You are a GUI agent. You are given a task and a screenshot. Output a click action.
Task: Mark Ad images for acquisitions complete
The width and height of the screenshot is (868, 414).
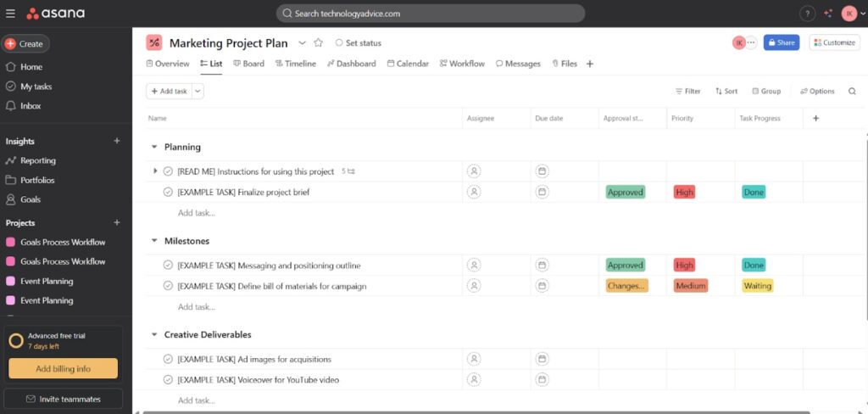click(x=169, y=359)
